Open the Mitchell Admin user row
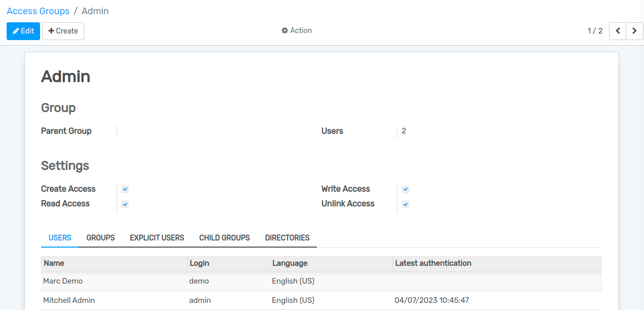 pyautogui.click(x=69, y=300)
